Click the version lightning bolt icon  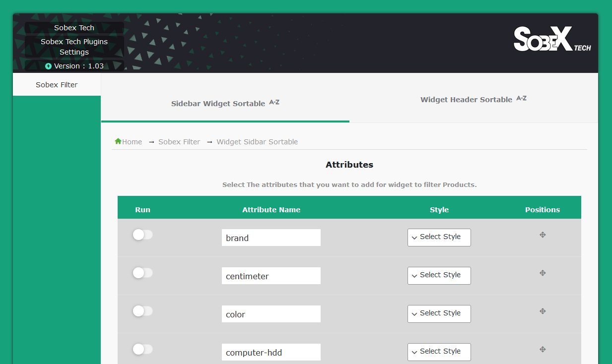tap(48, 66)
